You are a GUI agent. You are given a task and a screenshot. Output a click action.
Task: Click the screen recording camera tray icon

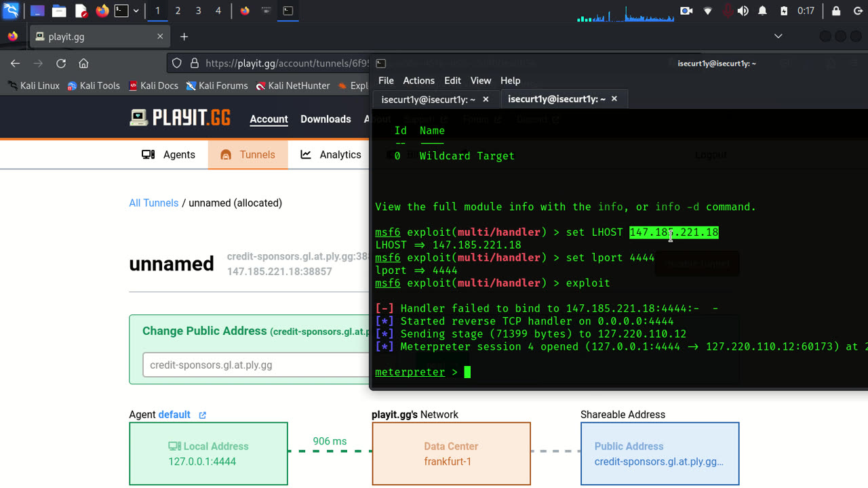pos(686,11)
